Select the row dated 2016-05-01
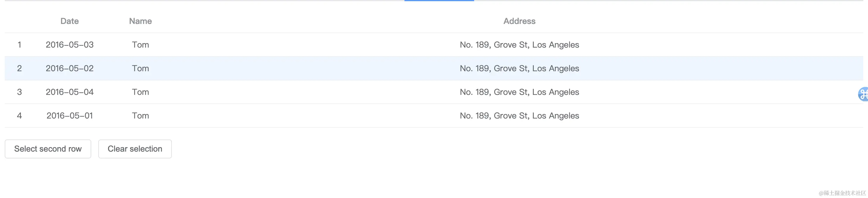 click(x=69, y=115)
